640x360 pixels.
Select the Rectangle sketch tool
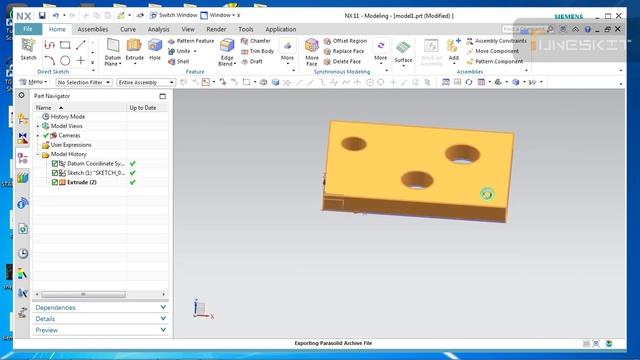[65, 45]
